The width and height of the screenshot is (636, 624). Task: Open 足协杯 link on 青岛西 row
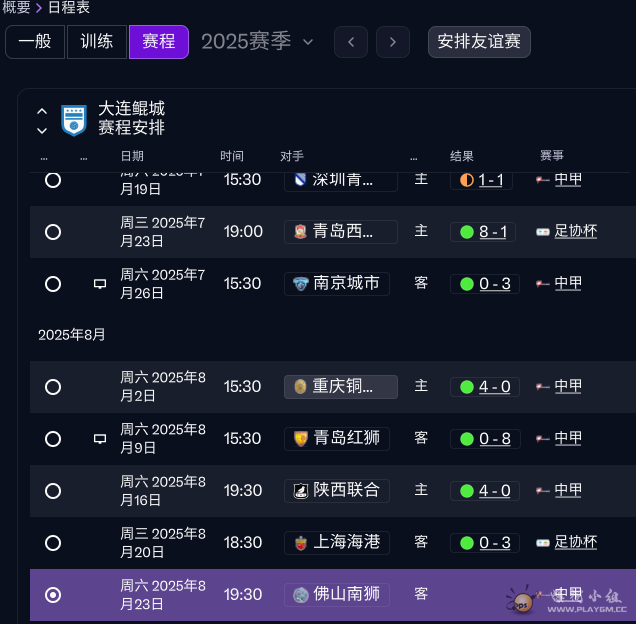pyautogui.click(x=576, y=231)
